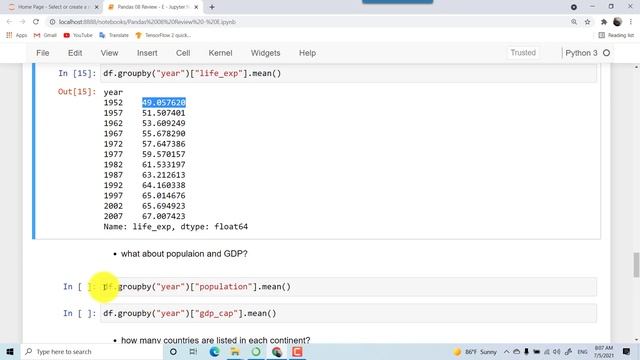
Task: Reload the page with the refresh icon
Action: coord(36,22)
